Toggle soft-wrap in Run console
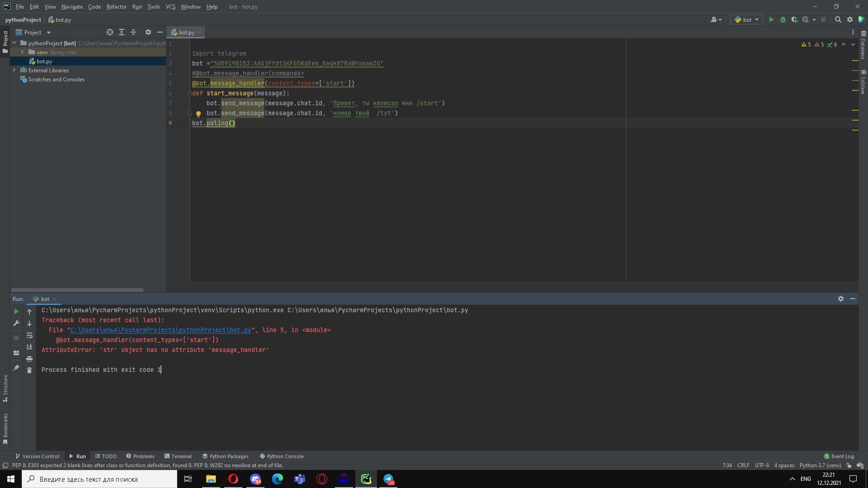Viewport: 868px width, 488px height. pyautogui.click(x=29, y=335)
